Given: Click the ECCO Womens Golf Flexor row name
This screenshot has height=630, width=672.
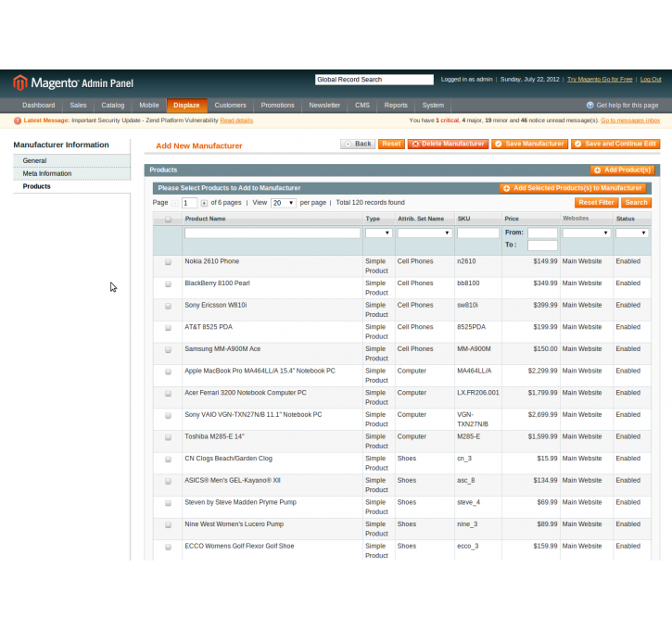Looking at the screenshot, I should (x=239, y=547).
